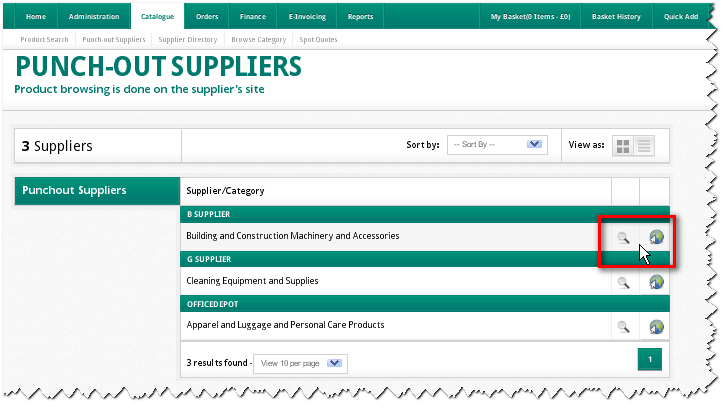The width and height of the screenshot is (727, 408).
Task: Open the Spot Quotes link
Action: click(318, 40)
